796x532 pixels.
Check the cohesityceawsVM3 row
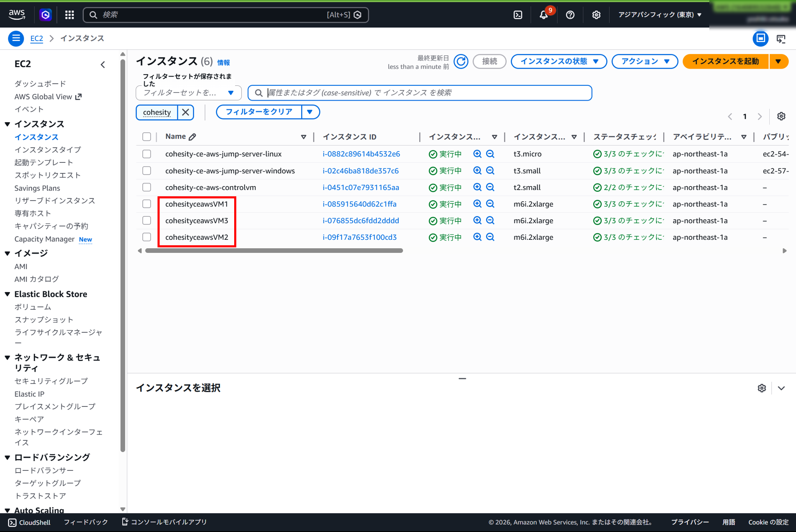point(147,220)
